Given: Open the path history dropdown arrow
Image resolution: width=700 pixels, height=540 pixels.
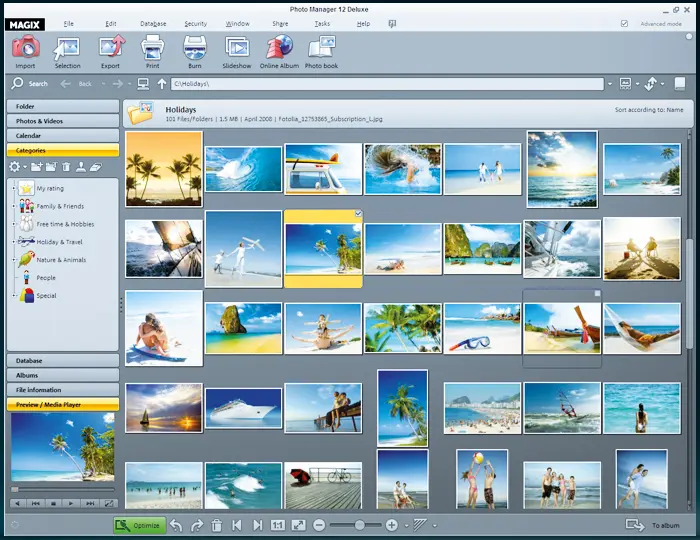Looking at the screenshot, I should coord(609,83).
